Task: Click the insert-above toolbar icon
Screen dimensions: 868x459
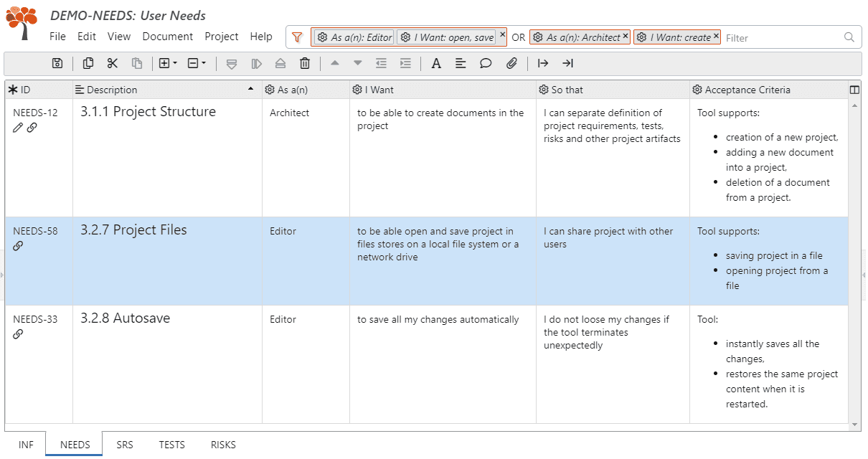Action: [x=280, y=64]
